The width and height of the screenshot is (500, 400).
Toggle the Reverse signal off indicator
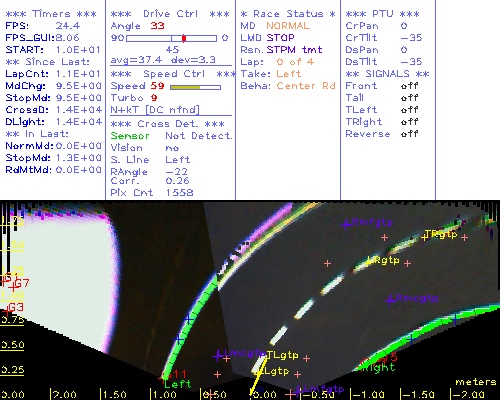pos(409,134)
